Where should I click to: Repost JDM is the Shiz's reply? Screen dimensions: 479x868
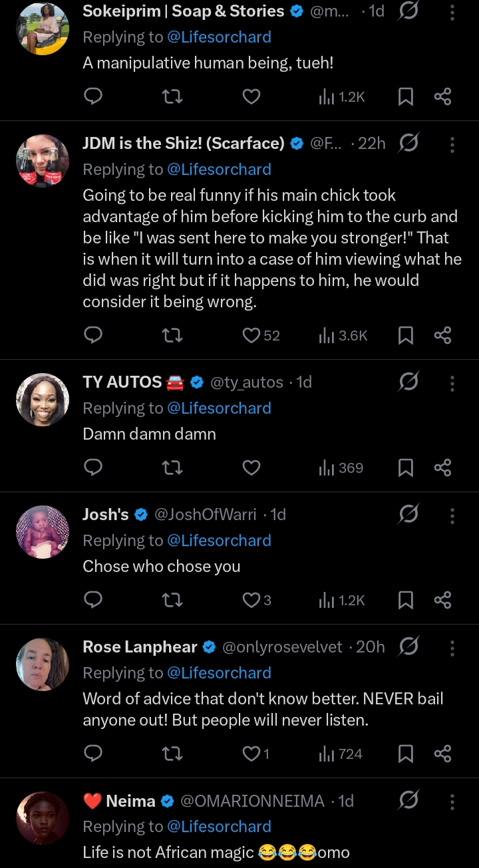[x=172, y=335]
